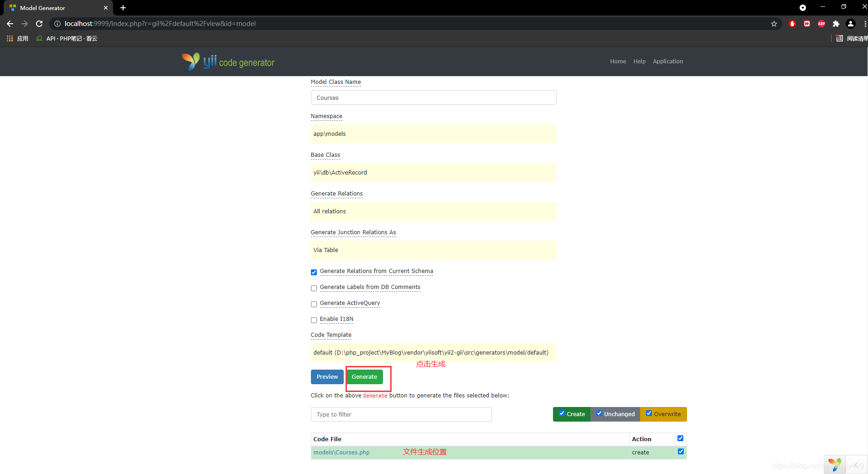
Task: Open the models\Courses.php file link
Action: click(341, 453)
